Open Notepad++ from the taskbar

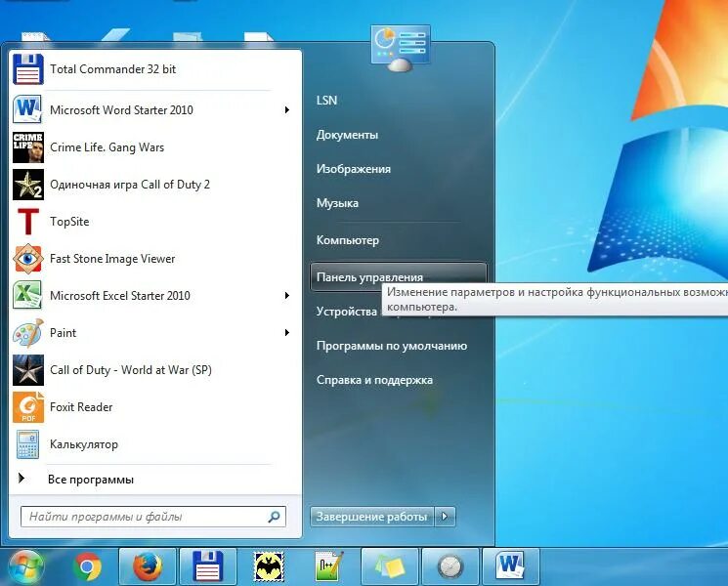click(x=329, y=566)
